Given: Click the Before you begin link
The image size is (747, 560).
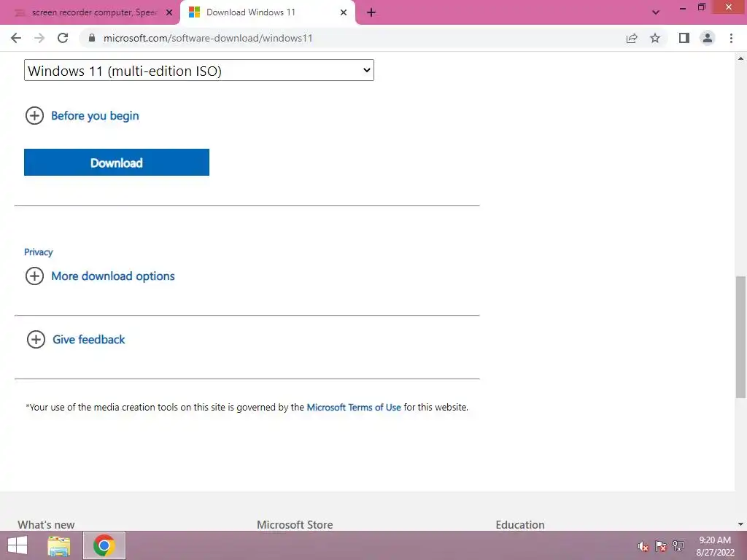Looking at the screenshot, I should pyautogui.click(x=95, y=116).
